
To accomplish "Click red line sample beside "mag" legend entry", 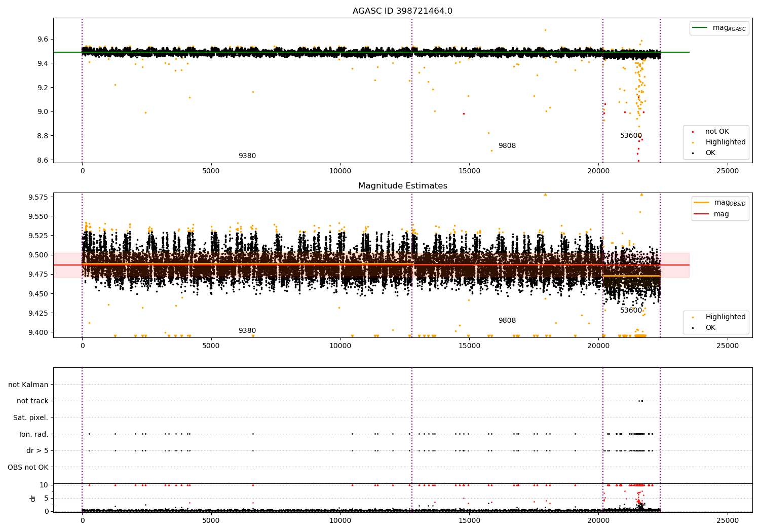I will pos(702,214).
